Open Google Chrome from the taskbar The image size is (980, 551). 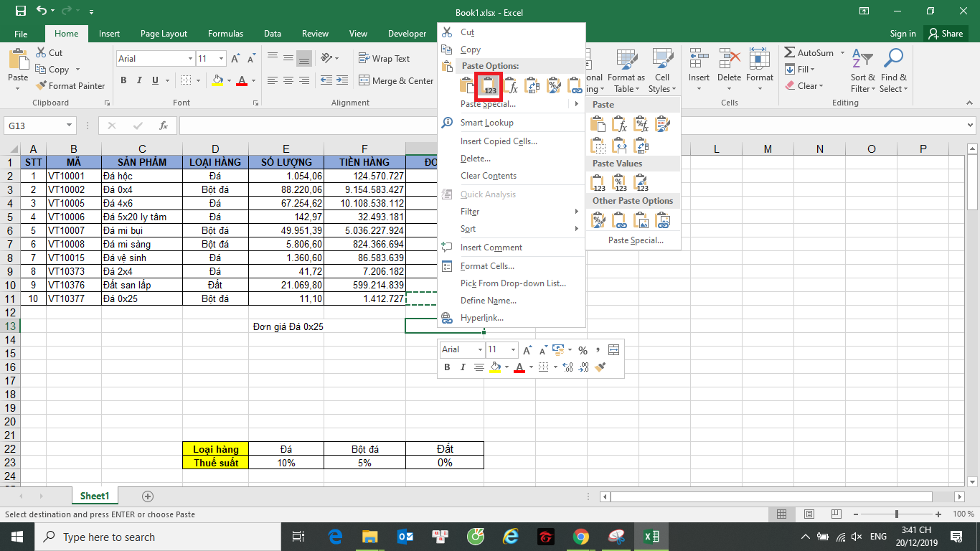pyautogui.click(x=581, y=537)
